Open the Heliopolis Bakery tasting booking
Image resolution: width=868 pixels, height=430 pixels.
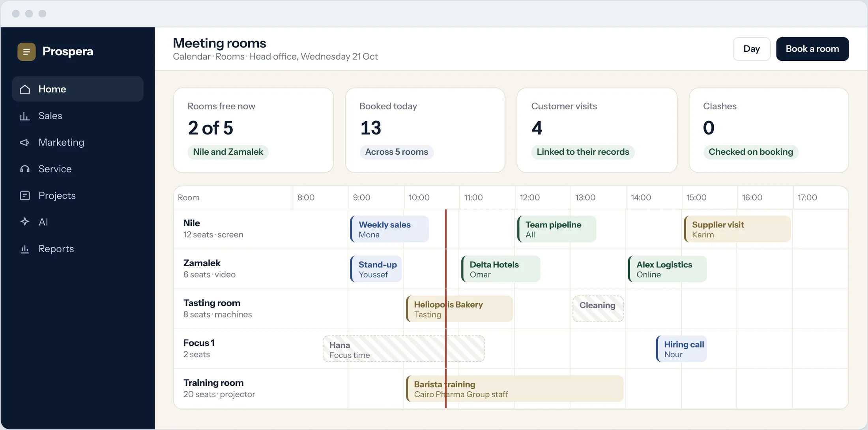coord(459,309)
